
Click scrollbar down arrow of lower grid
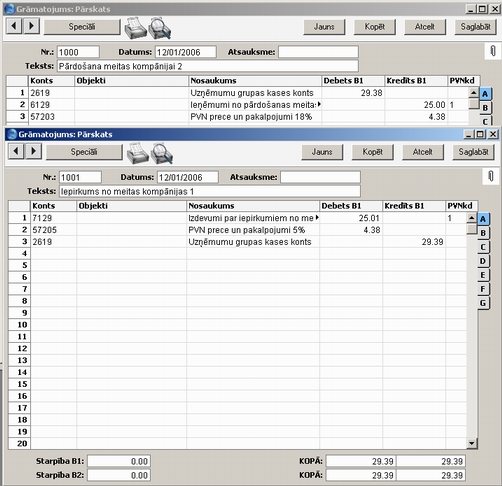(472, 443)
